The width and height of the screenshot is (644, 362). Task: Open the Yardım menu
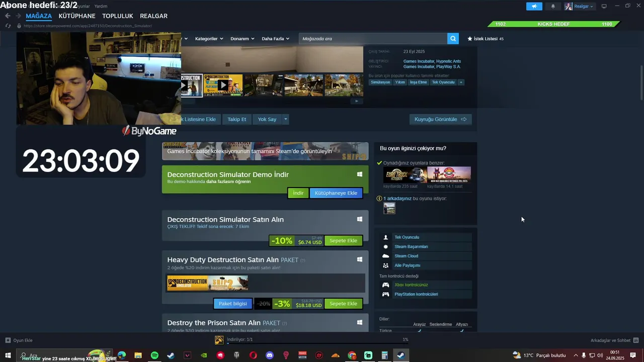click(x=101, y=6)
